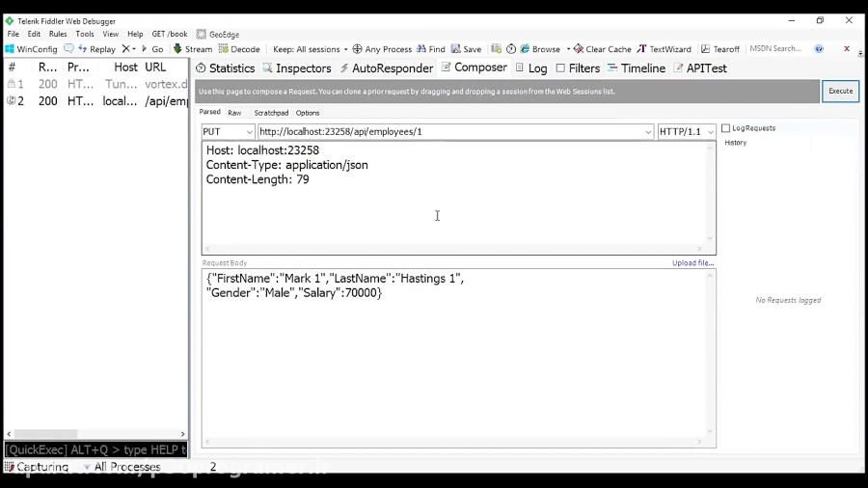Click the Tearoff toolbar button
868x488 pixels.
coord(720,48)
